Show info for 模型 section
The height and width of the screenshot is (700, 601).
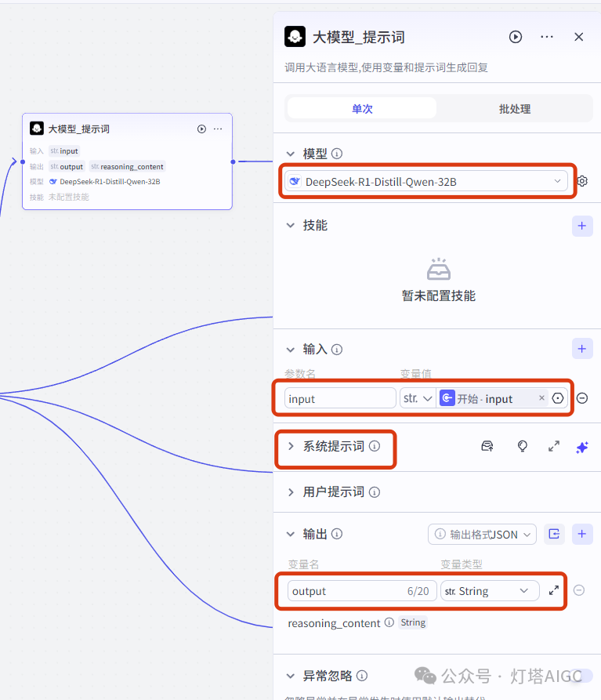point(337,154)
